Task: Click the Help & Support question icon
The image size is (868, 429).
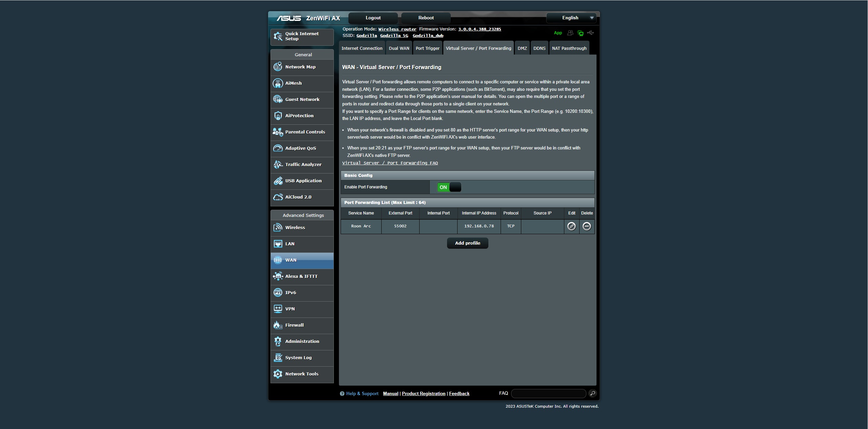Action: click(342, 394)
